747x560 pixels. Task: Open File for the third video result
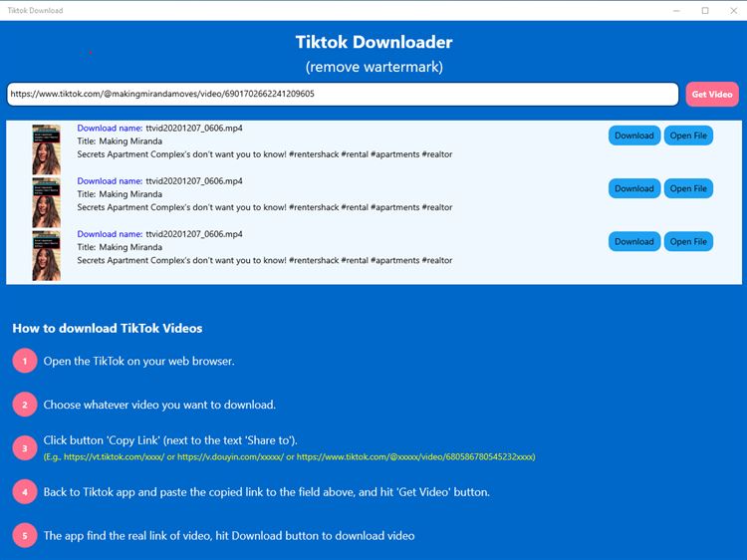(x=688, y=241)
